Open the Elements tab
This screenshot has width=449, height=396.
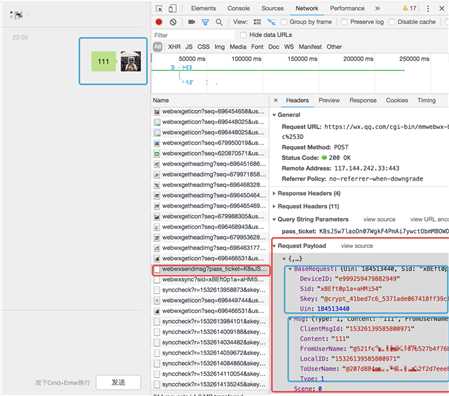point(203,8)
